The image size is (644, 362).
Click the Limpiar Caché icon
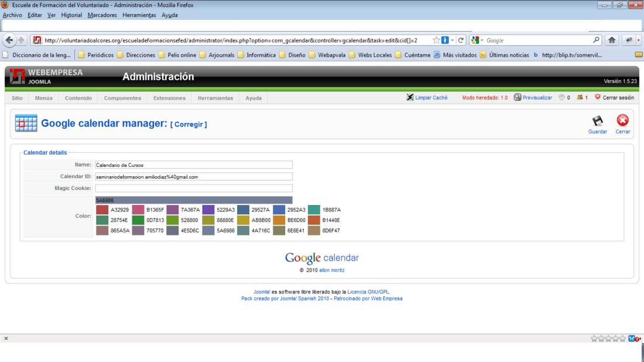(x=410, y=97)
